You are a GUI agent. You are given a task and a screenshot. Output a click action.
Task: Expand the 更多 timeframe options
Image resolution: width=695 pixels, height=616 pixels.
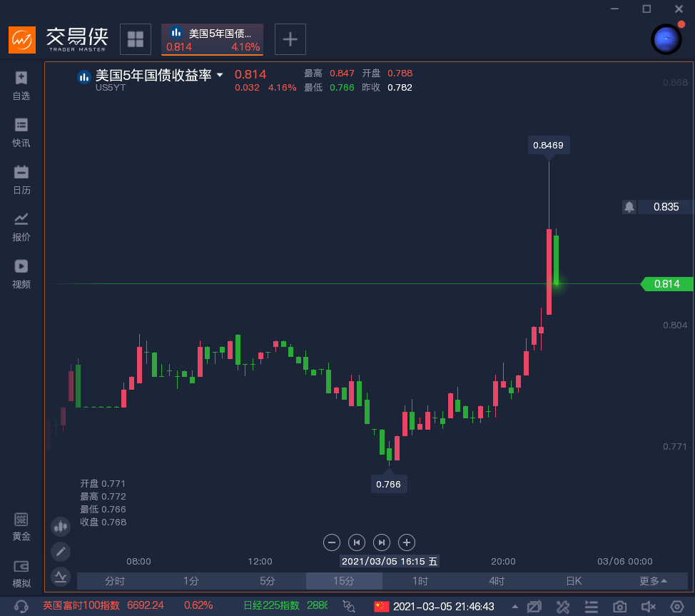tap(653, 581)
